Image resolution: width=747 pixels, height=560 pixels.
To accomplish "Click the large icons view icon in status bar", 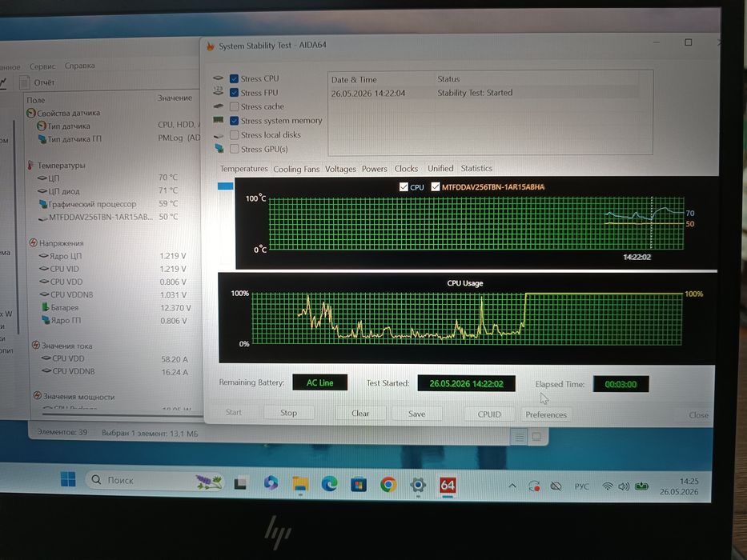I will point(536,436).
